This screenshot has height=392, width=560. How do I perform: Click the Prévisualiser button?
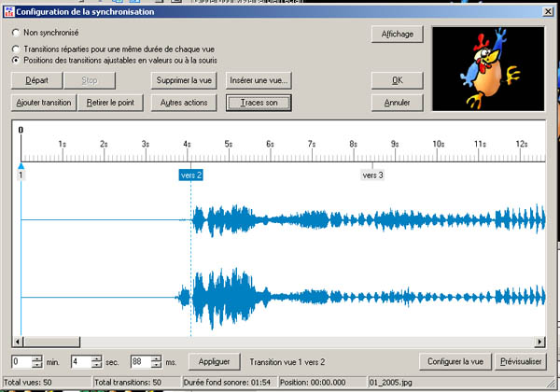click(x=521, y=361)
